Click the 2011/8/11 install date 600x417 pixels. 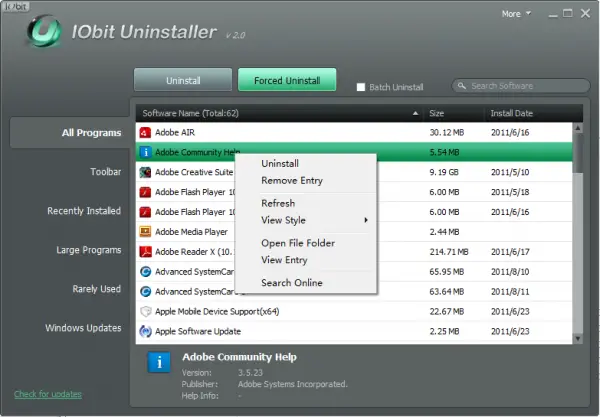510,292
